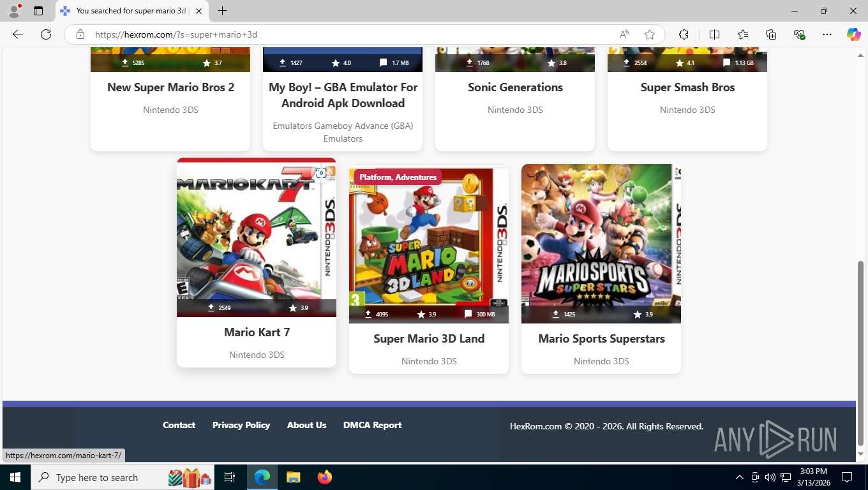Screen dimensions: 868x490
Task: Open Super Smash Bros title
Action: click(x=687, y=87)
